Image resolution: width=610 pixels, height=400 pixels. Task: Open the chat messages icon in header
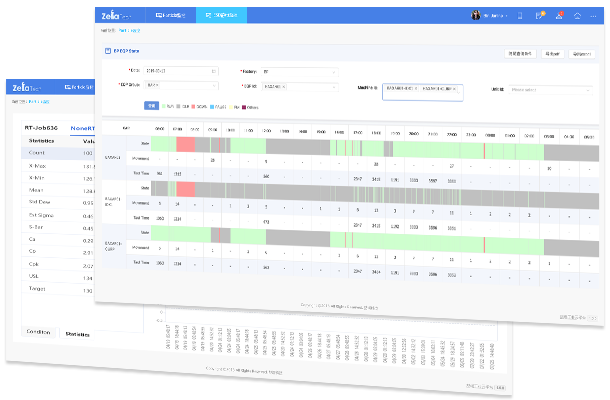539,16
